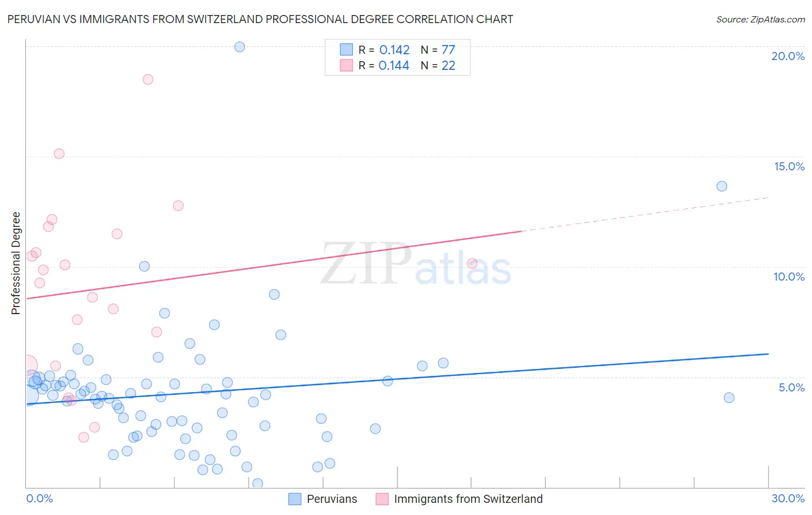Click the 20.0% y-axis label

pos(788,56)
